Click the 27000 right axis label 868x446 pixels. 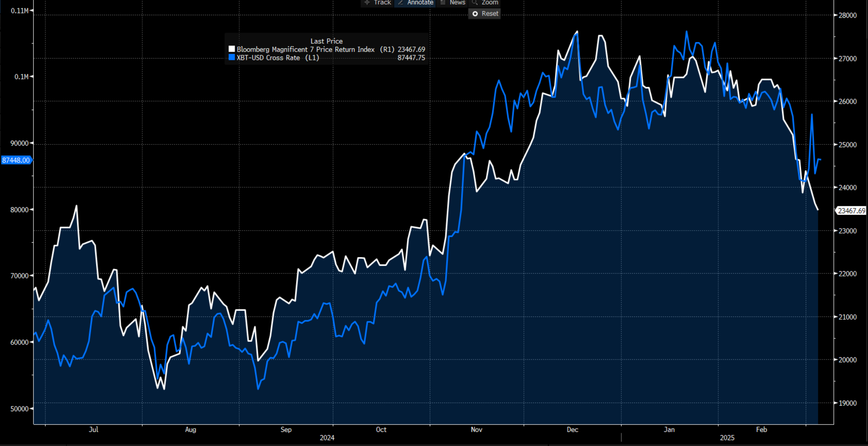coord(848,59)
